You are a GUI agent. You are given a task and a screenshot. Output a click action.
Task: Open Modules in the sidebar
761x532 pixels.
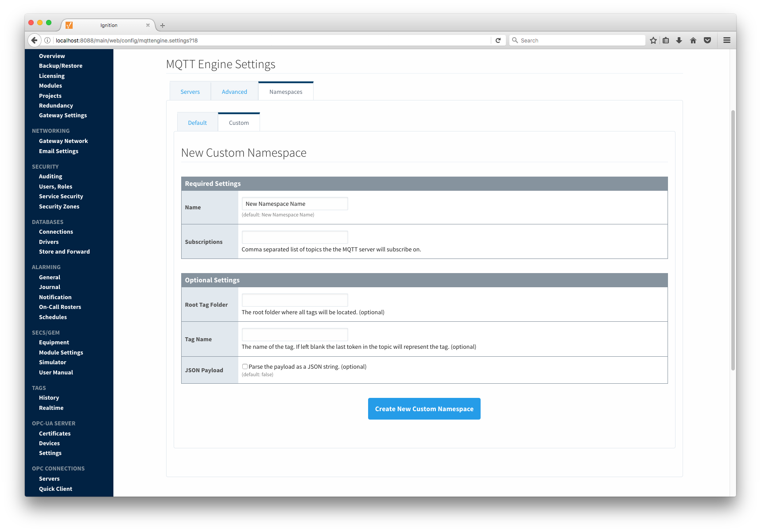(50, 86)
